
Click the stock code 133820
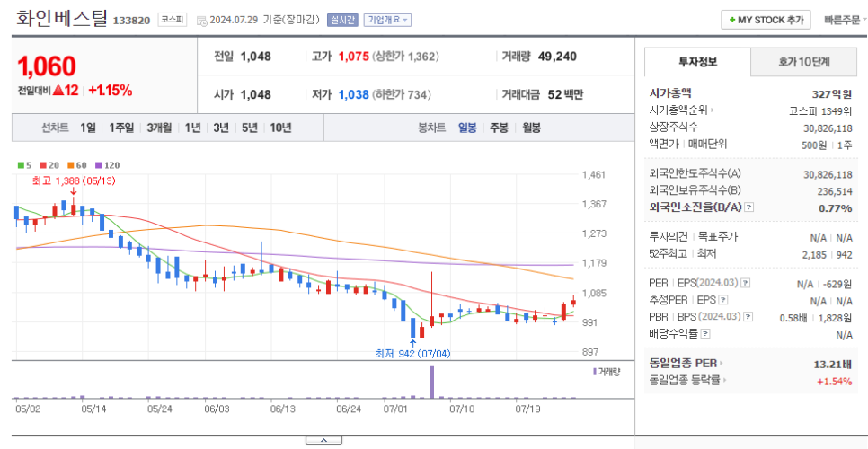pyautogui.click(x=132, y=21)
